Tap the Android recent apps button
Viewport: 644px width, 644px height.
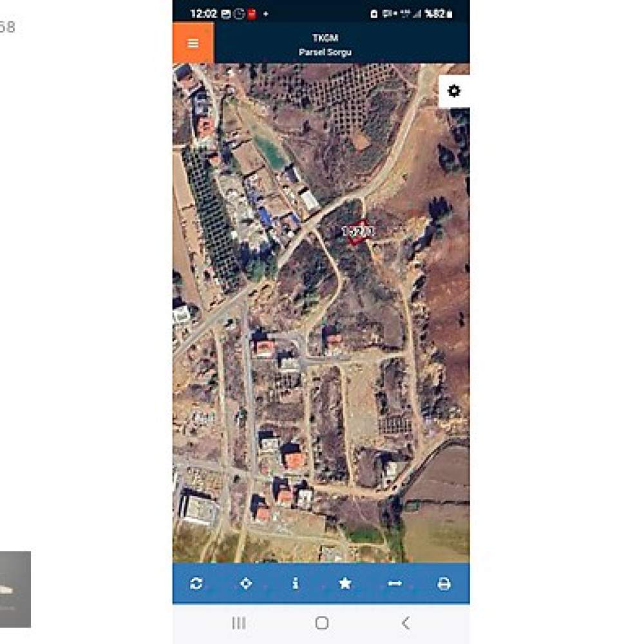point(239,623)
